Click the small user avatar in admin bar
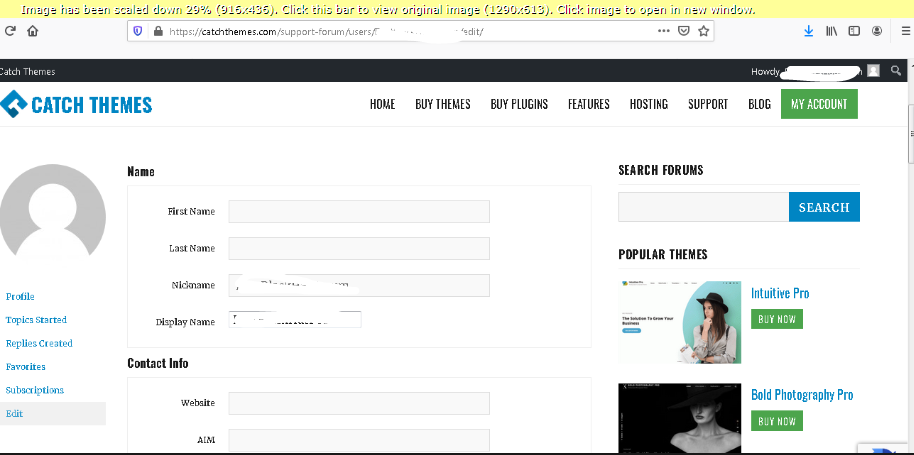 coord(873,70)
